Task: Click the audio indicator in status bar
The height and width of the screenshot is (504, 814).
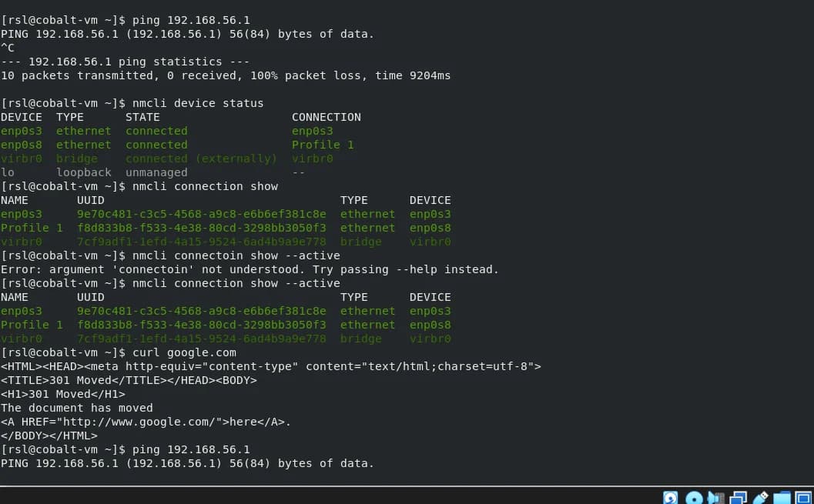Action: 716,498
